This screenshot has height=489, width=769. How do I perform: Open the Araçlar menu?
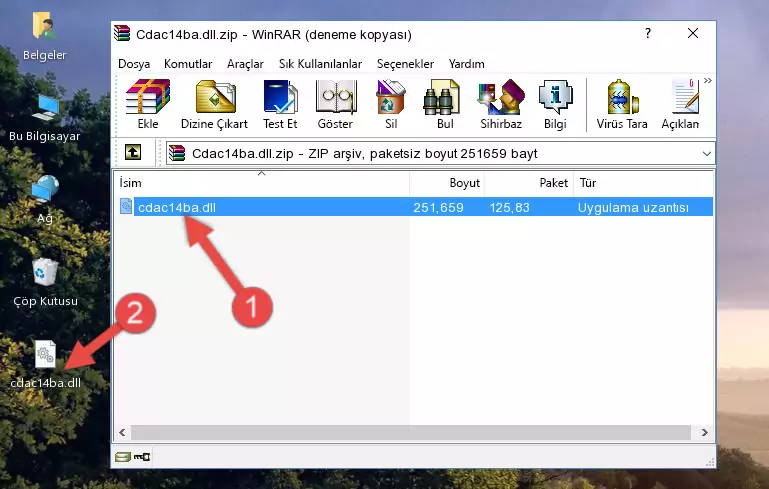click(x=245, y=64)
